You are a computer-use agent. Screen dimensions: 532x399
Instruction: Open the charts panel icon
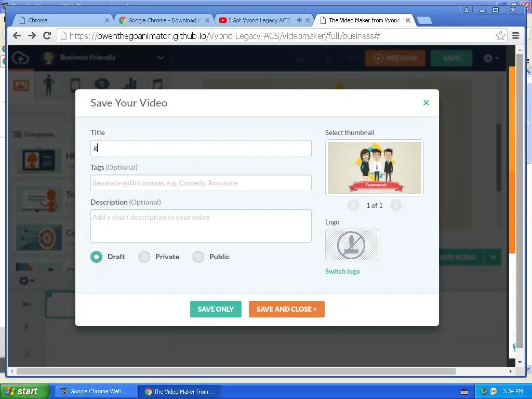[130, 84]
